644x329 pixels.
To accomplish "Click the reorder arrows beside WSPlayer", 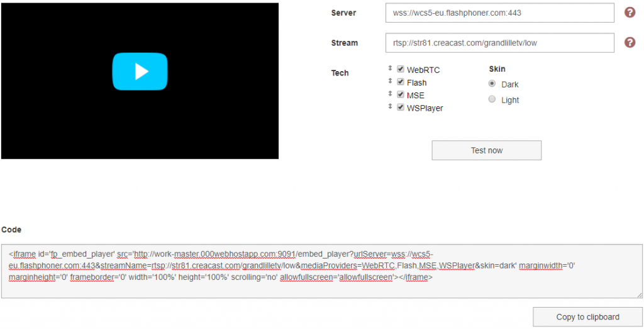I will pos(390,108).
